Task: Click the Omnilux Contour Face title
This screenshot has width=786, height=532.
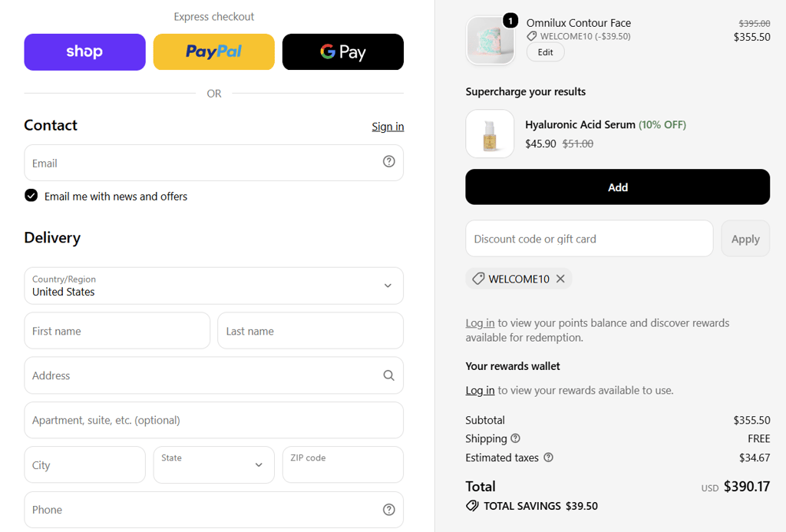Action: (x=579, y=23)
